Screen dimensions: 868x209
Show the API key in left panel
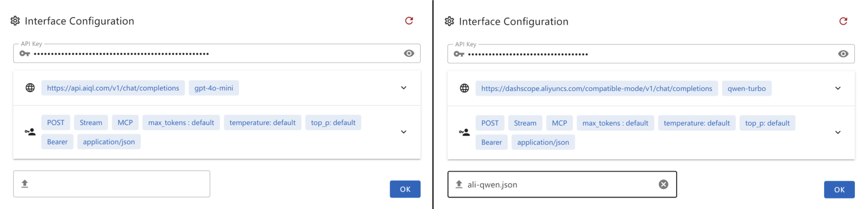click(x=409, y=53)
